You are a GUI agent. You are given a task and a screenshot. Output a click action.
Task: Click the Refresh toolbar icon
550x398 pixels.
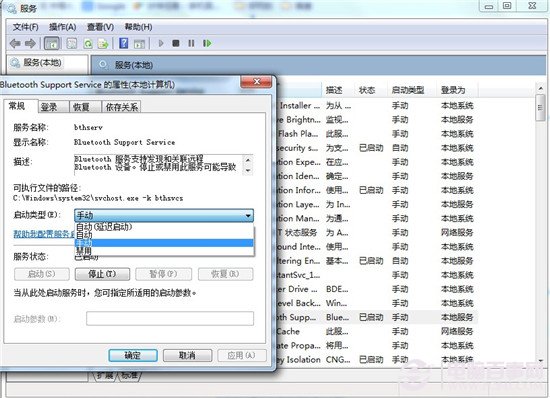coord(88,43)
